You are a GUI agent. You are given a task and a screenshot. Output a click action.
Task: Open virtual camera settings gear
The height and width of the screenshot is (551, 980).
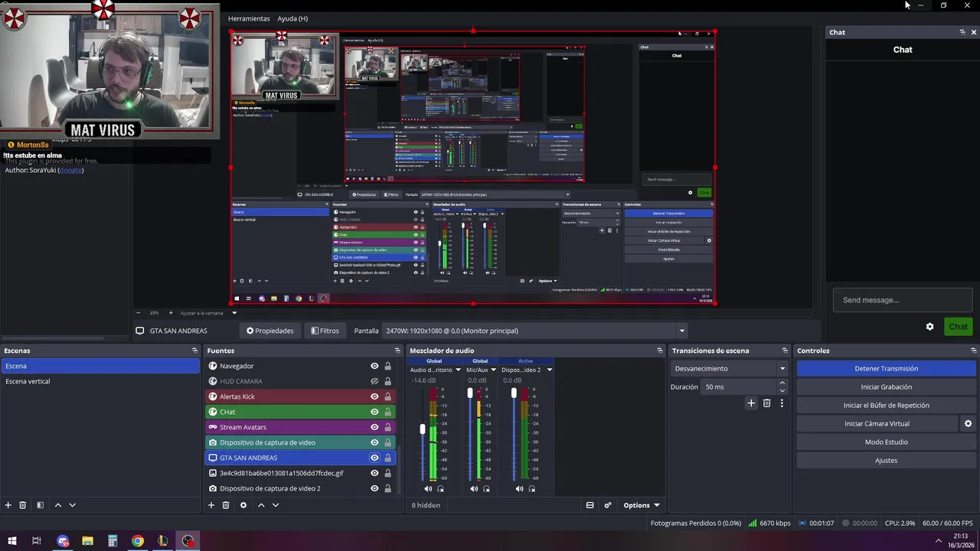pyautogui.click(x=968, y=424)
